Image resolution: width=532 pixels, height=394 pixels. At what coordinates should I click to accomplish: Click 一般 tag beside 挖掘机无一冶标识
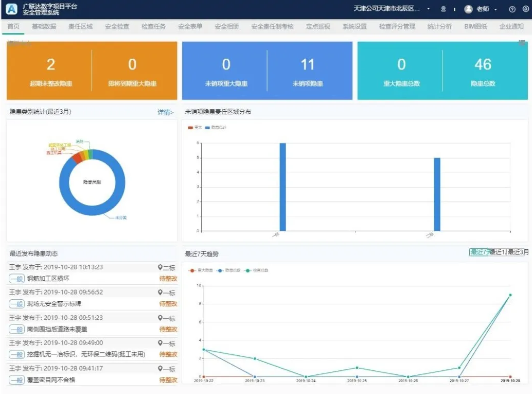click(16, 354)
